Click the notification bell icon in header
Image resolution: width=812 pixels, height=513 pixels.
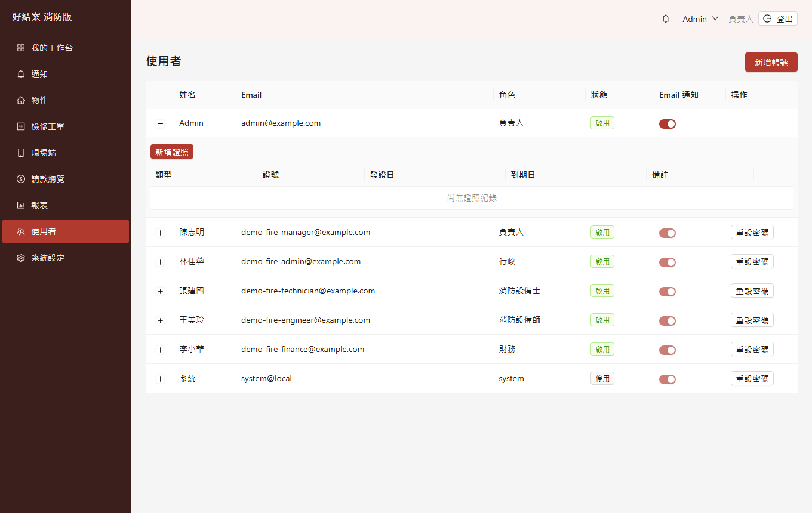(666, 19)
